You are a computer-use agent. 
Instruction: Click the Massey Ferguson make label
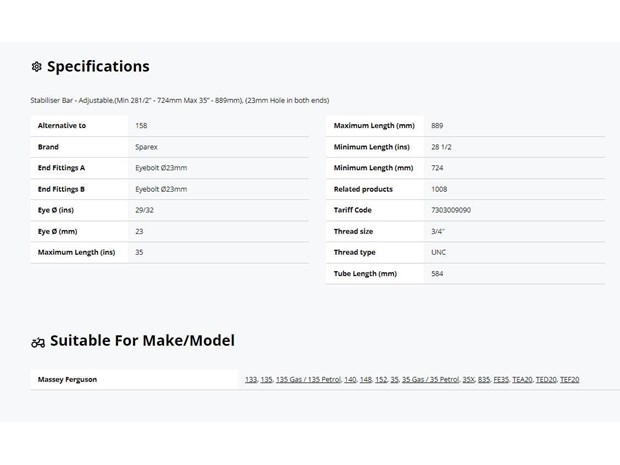pyautogui.click(x=67, y=379)
